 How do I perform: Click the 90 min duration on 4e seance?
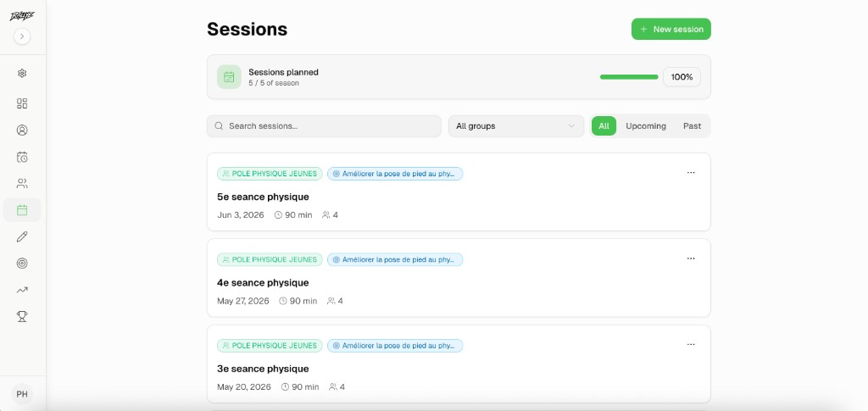pos(298,301)
